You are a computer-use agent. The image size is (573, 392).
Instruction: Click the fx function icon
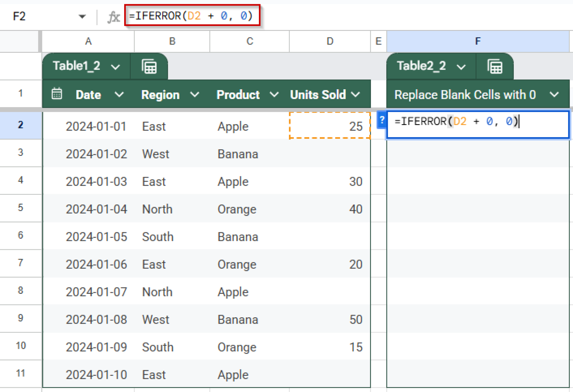click(113, 17)
